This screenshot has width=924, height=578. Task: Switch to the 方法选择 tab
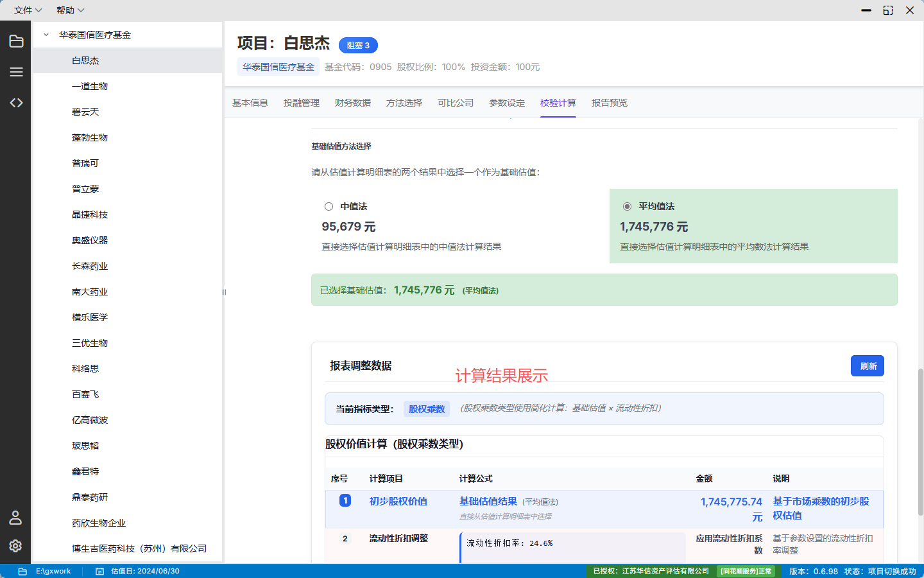404,103
